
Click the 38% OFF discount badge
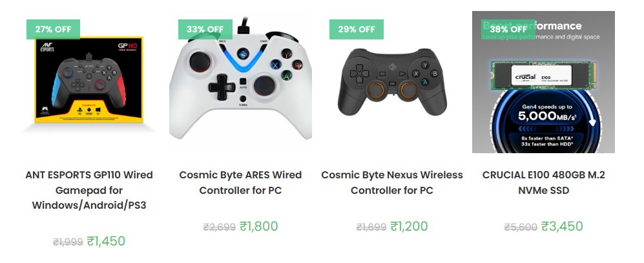(x=508, y=29)
